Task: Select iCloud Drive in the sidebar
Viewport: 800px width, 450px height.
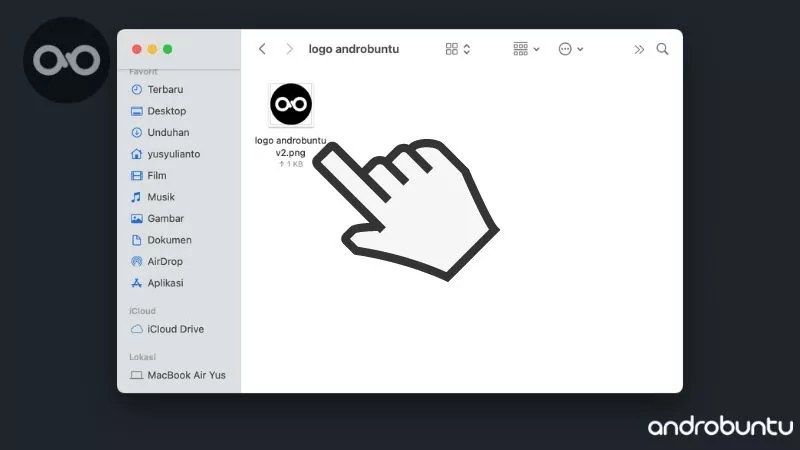Action: click(x=175, y=329)
